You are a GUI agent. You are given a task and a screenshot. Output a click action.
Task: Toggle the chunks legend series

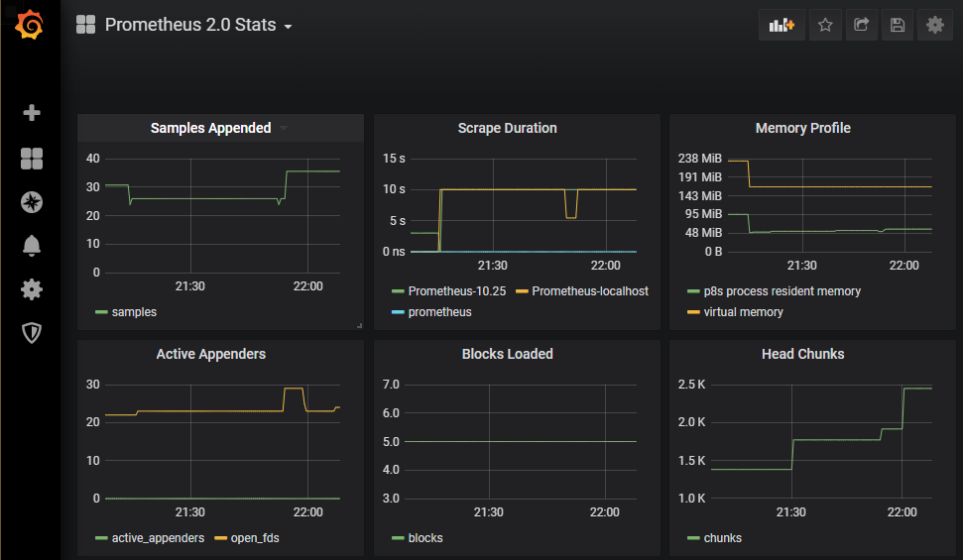(723, 538)
